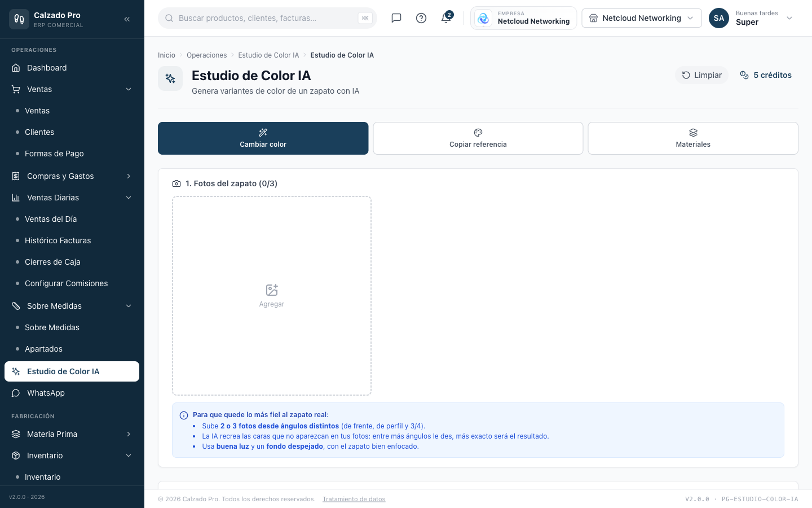Expand the Compras y Gastos group
The width and height of the screenshot is (812, 508).
(x=129, y=176)
